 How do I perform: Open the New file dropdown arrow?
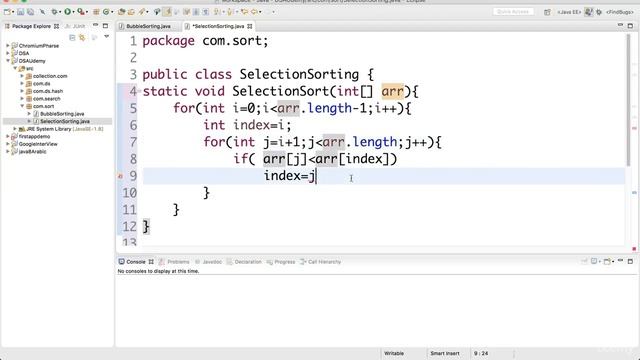12,12
